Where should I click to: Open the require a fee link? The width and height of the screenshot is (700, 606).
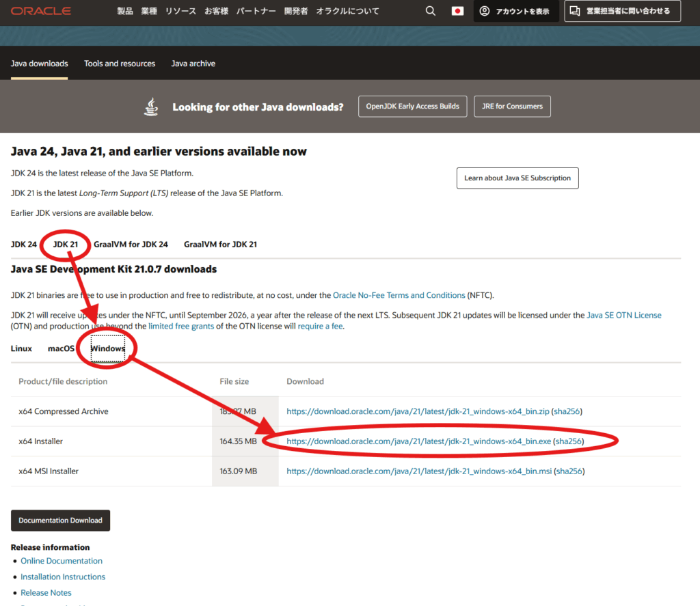click(320, 326)
